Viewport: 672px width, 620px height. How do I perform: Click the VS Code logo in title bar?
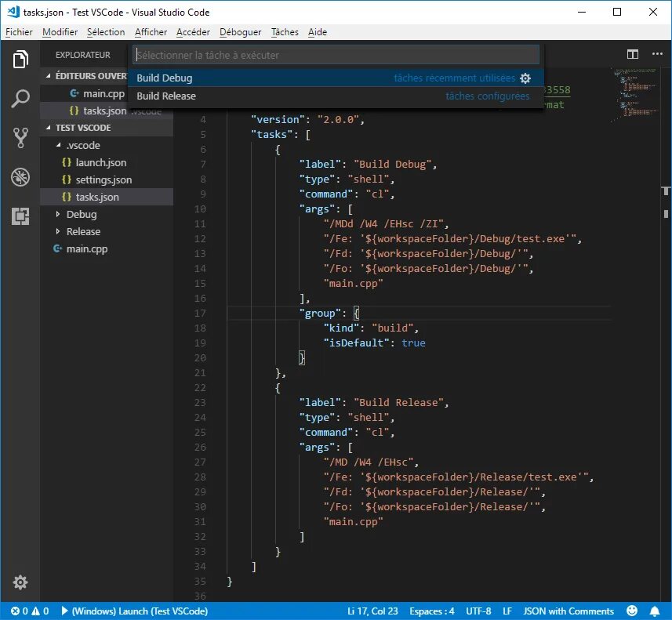(x=13, y=12)
